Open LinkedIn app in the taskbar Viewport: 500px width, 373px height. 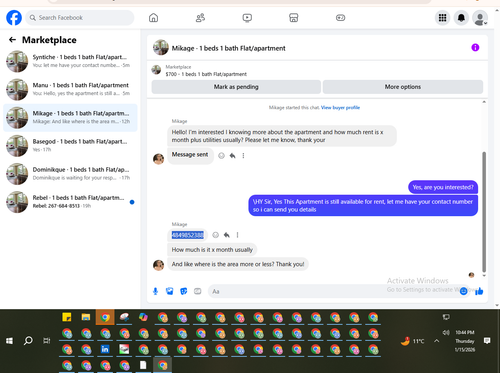tap(105, 349)
